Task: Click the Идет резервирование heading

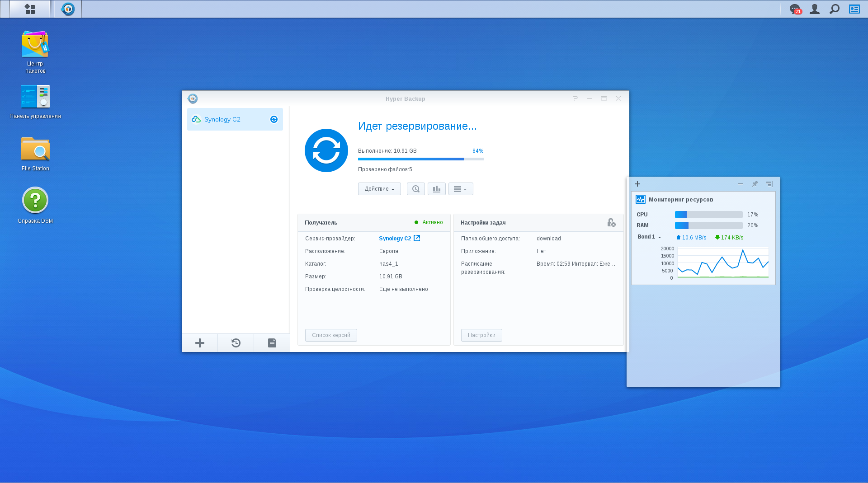Action: click(x=417, y=126)
